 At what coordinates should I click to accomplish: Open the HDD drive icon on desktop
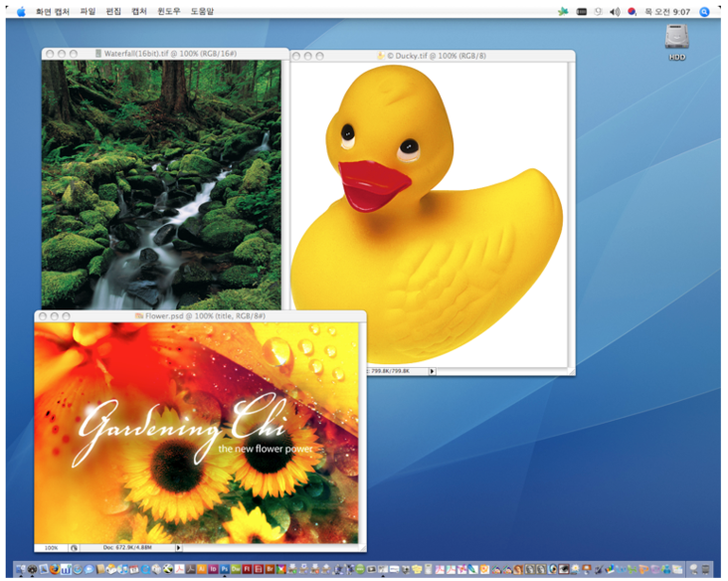pyautogui.click(x=676, y=39)
